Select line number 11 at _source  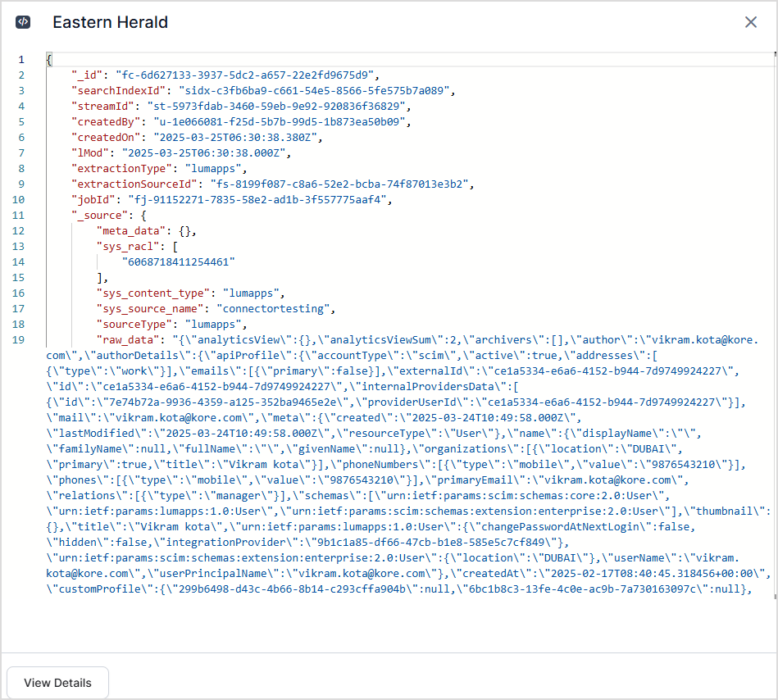(19, 216)
